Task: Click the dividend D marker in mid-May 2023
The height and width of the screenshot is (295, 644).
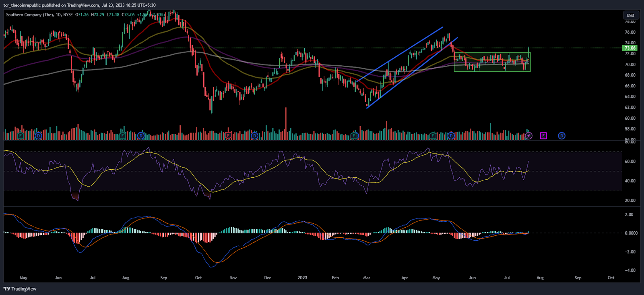Action: (451, 136)
